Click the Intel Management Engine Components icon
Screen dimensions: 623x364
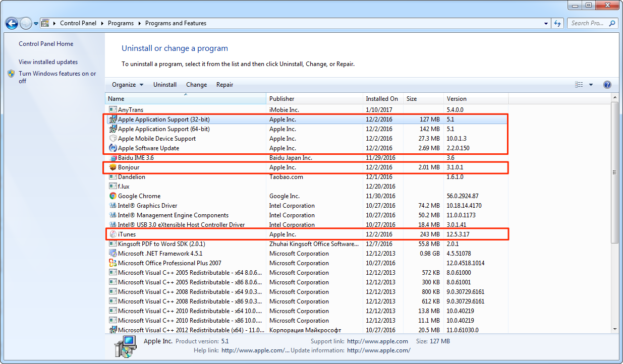tap(113, 215)
